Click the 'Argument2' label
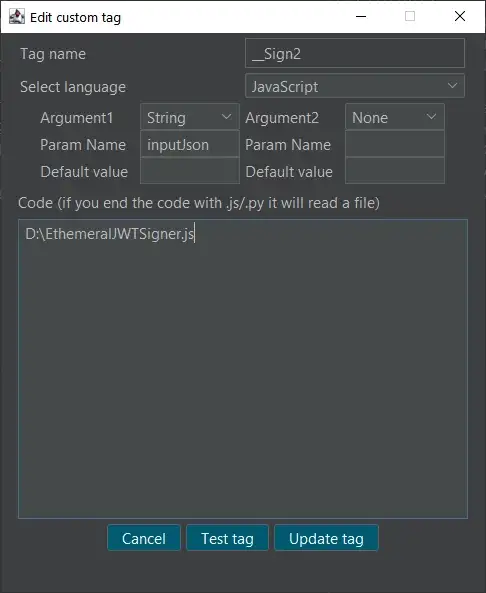486x593 pixels. [282, 118]
